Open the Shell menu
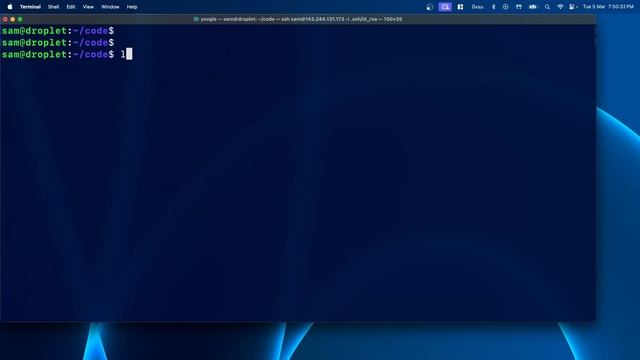This screenshot has height=360, width=640. (x=53, y=7)
